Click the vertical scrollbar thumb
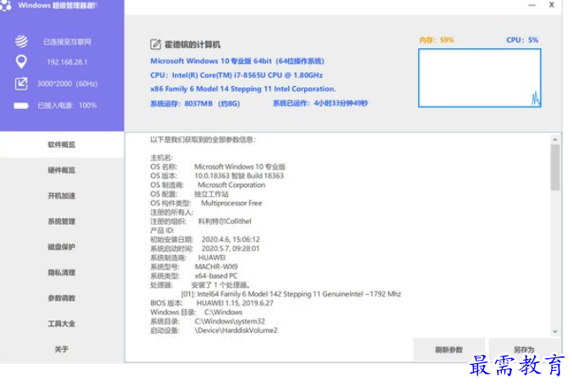This screenshot has height=392, width=572. pyautogui.click(x=555, y=167)
